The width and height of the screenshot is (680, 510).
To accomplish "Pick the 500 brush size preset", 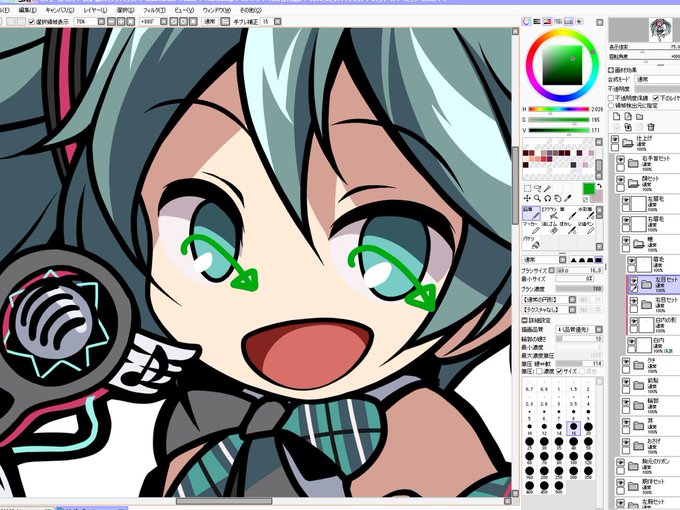I will (559, 487).
